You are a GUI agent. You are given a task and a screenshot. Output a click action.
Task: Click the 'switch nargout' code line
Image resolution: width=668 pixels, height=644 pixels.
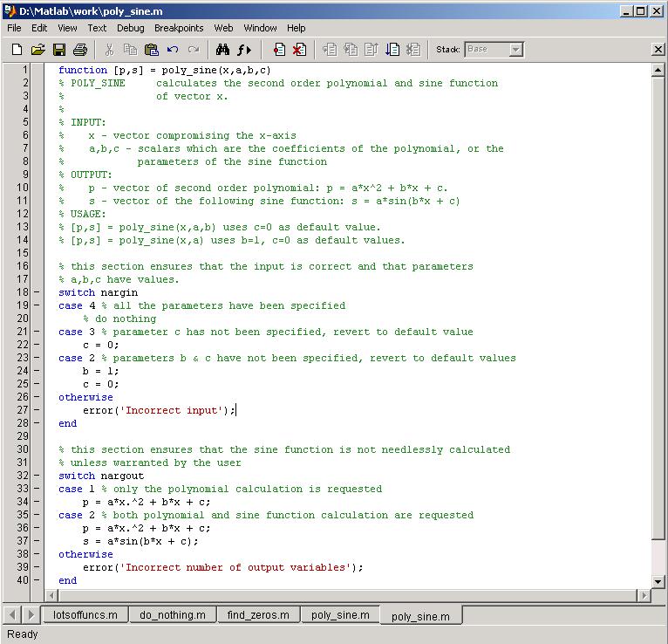(101, 476)
